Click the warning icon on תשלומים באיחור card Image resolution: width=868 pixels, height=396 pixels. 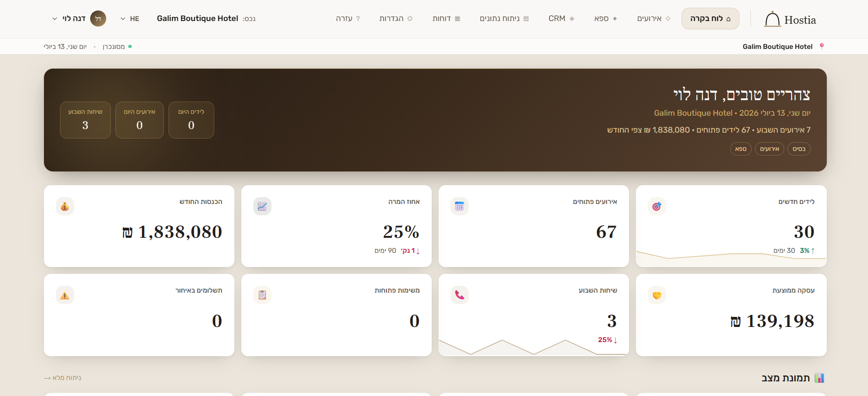click(65, 295)
